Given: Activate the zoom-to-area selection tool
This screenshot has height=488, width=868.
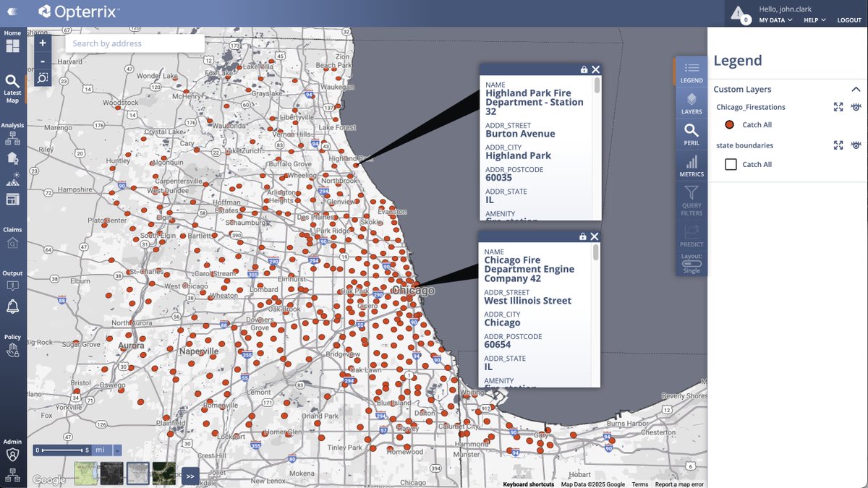Looking at the screenshot, I should pyautogui.click(x=43, y=77).
